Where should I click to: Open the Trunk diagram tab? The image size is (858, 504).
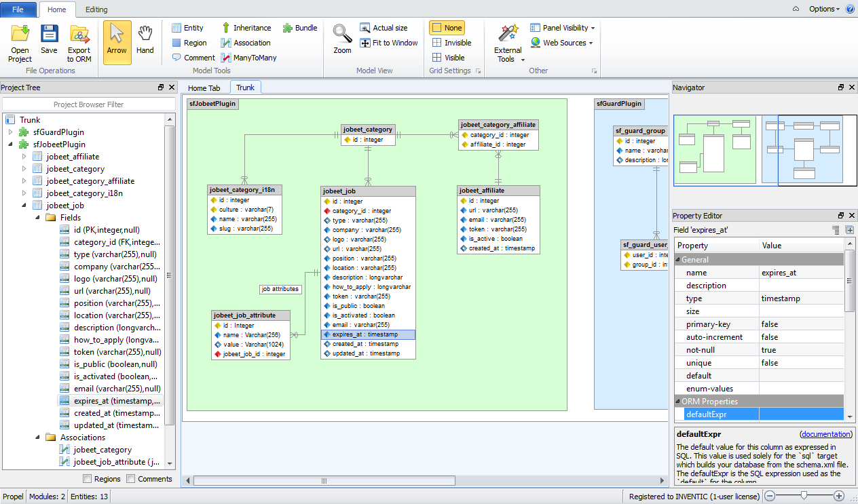246,87
